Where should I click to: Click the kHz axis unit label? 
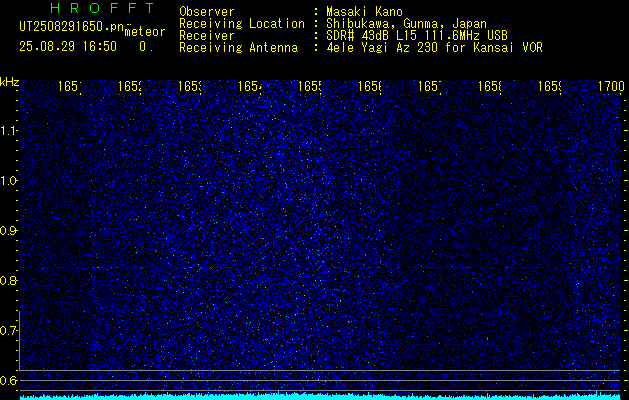[9, 82]
